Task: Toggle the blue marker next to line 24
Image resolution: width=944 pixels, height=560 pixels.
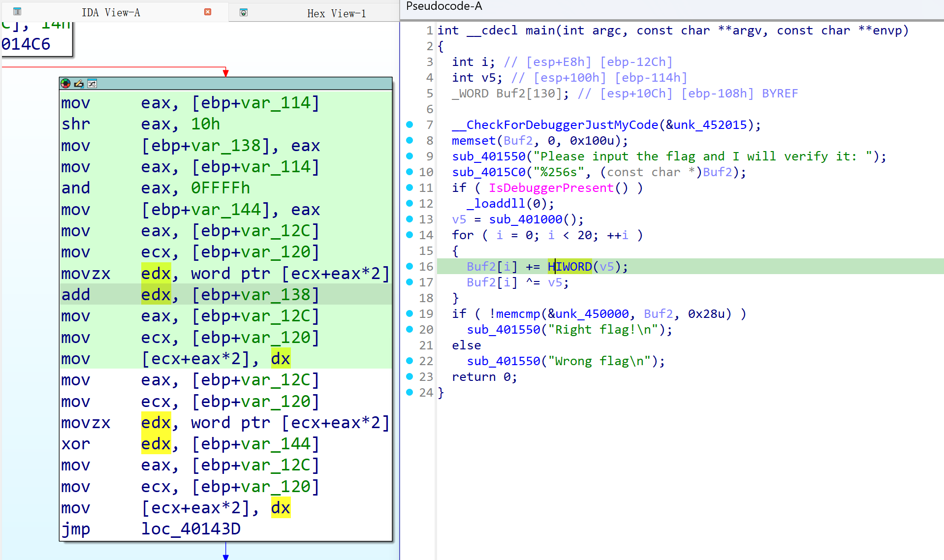Action: pyautogui.click(x=410, y=392)
